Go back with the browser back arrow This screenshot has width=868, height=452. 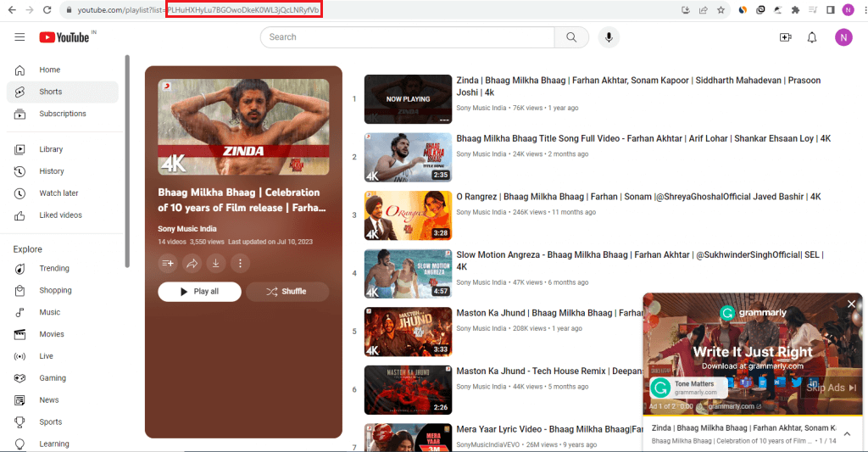click(x=12, y=10)
